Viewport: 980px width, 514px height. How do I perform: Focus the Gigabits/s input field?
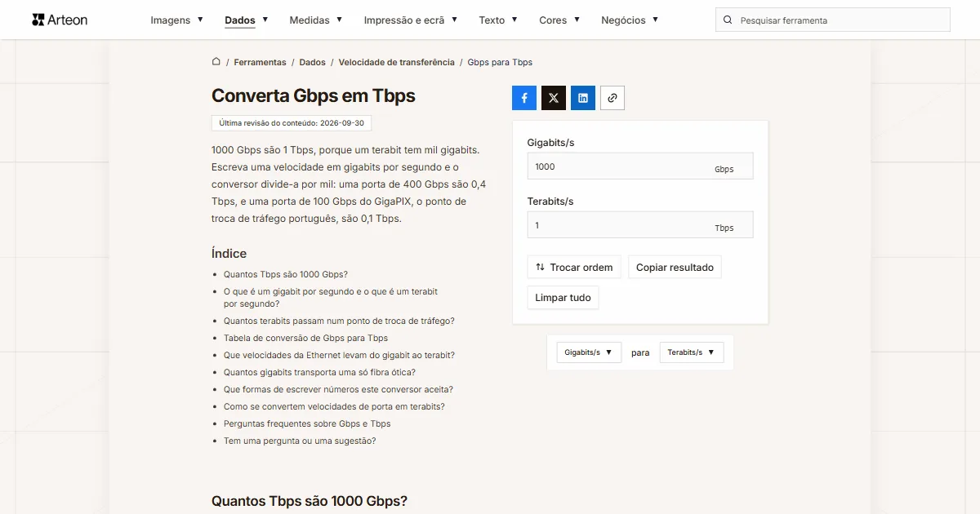click(x=640, y=166)
